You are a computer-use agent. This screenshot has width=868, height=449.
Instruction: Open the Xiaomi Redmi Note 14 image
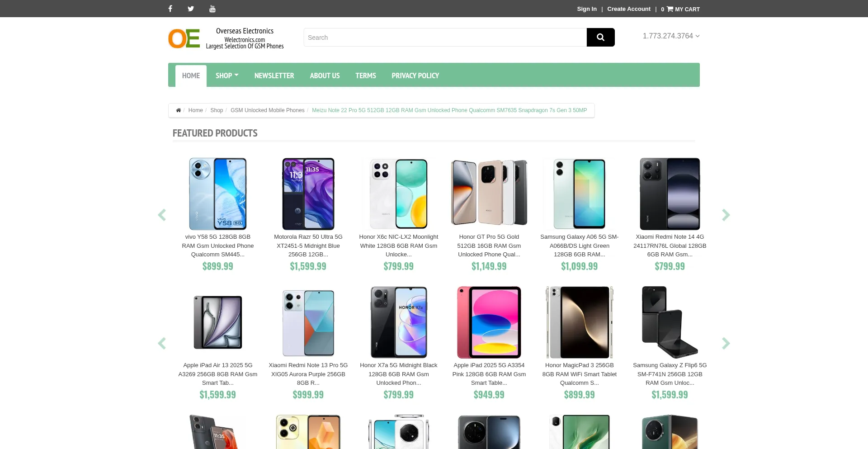click(x=670, y=194)
